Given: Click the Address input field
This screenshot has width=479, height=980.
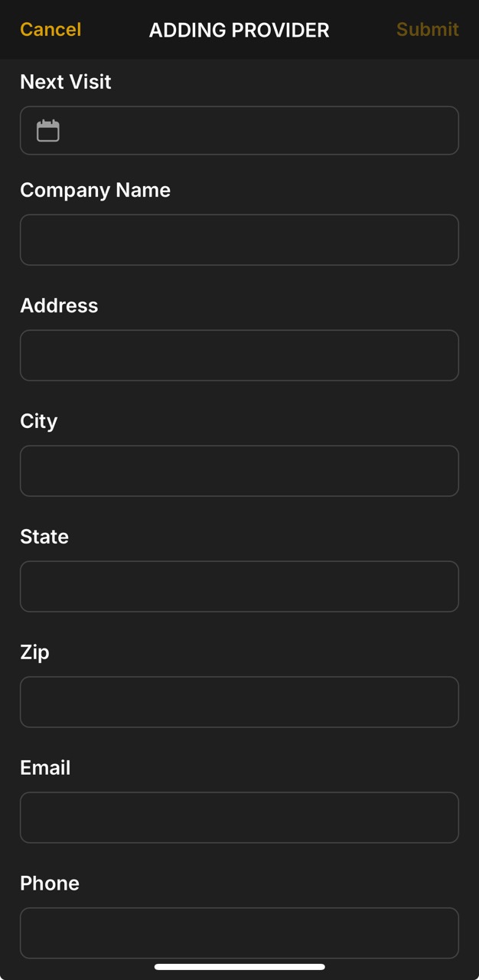Looking at the screenshot, I should [x=239, y=355].
